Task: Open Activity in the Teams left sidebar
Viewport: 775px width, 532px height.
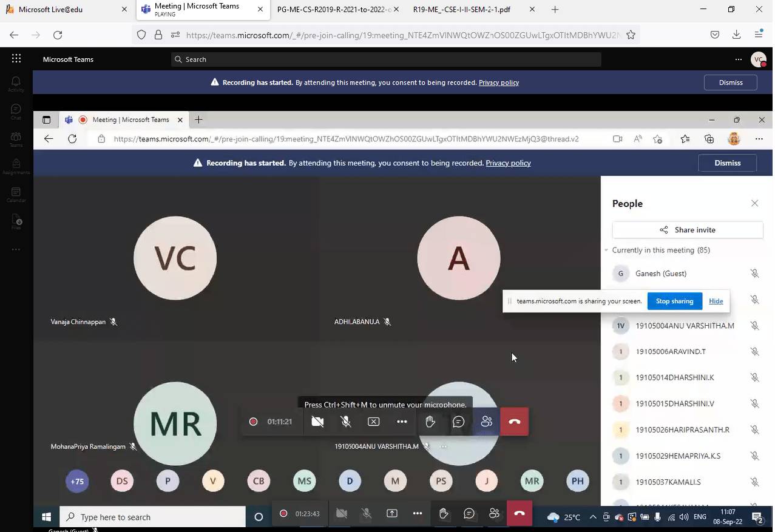Action: [x=16, y=84]
